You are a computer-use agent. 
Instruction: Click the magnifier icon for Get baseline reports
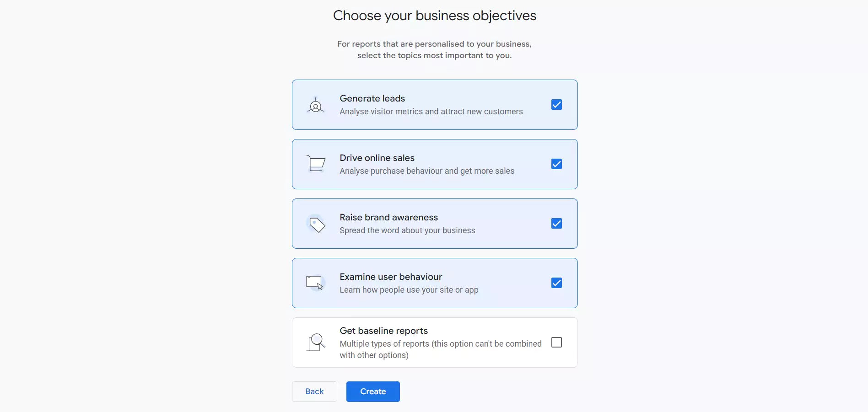(315, 342)
